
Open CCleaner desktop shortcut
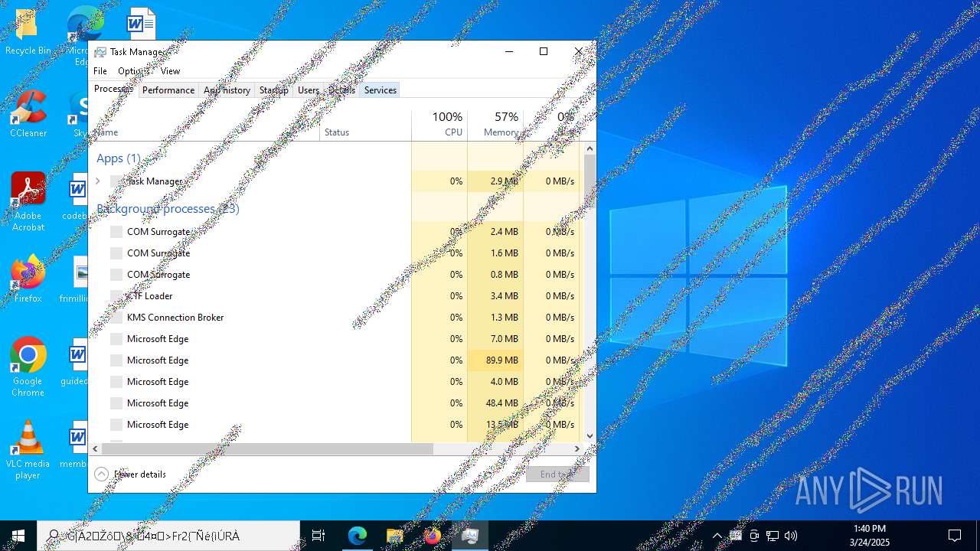[28, 115]
